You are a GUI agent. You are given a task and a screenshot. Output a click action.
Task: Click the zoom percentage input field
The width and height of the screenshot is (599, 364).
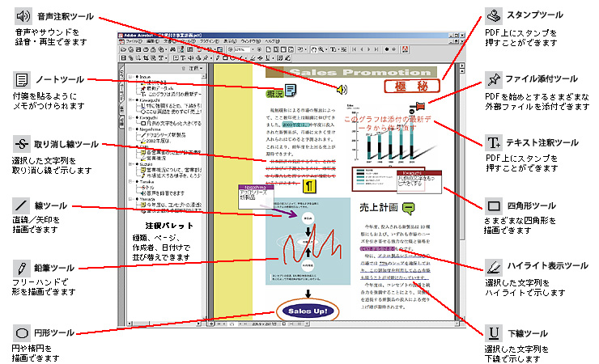(x=242, y=49)
